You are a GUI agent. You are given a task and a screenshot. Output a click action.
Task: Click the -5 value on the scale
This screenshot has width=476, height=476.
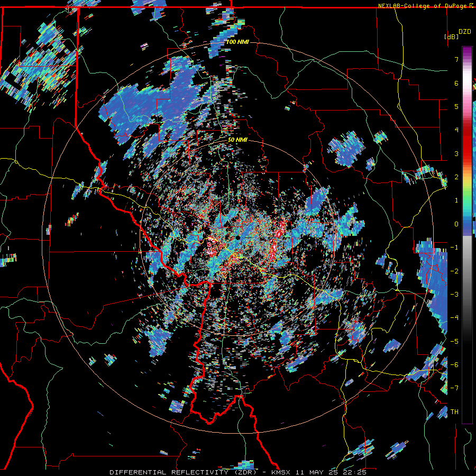click(x=454, y=341)
